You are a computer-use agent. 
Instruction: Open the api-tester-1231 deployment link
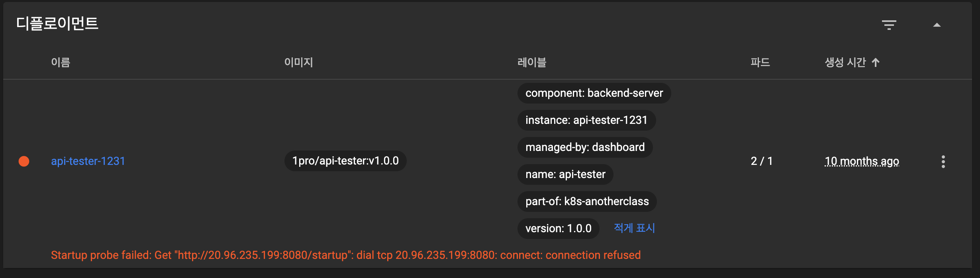[x=88, y=161]
